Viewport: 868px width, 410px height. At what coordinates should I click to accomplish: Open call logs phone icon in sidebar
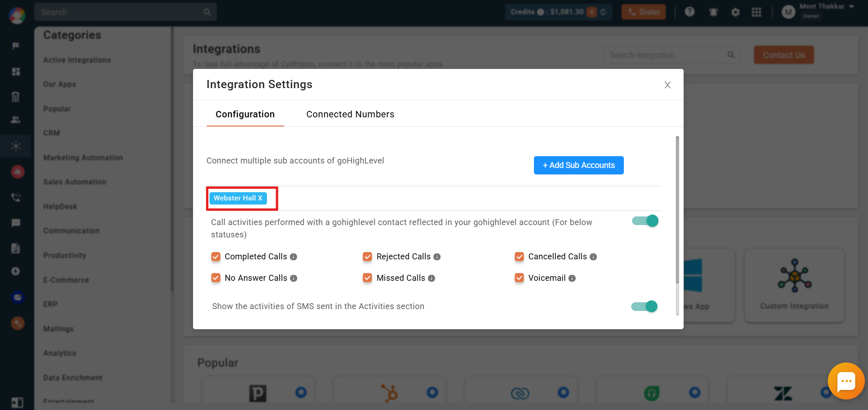pos(16,197)
